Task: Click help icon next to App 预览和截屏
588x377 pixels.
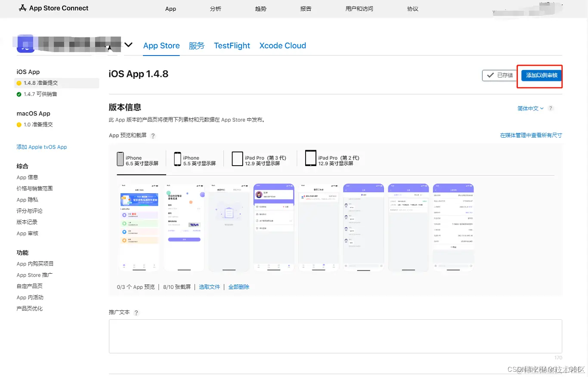Action: pos(153,136)
